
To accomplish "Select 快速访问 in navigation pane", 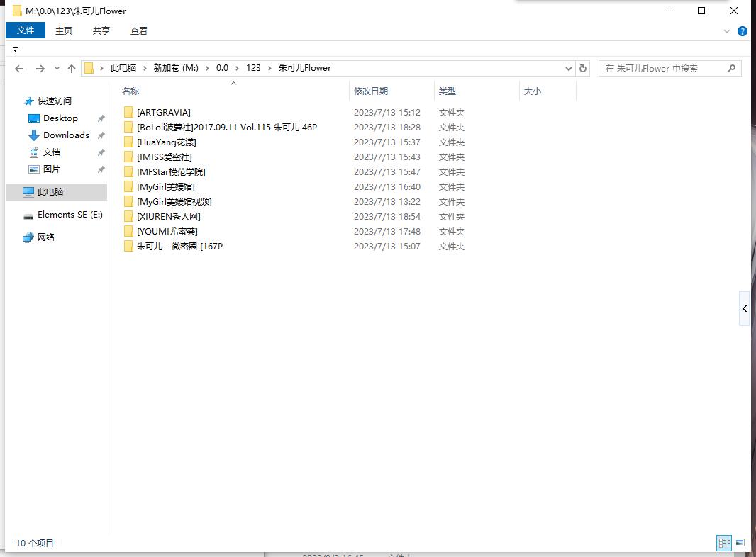I will click(55, 101).
